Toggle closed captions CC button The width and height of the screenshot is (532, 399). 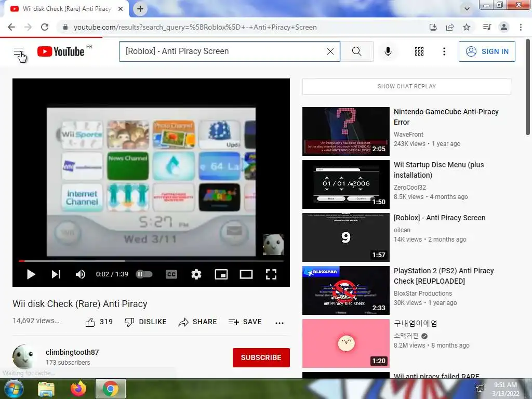tap(171, 274)
